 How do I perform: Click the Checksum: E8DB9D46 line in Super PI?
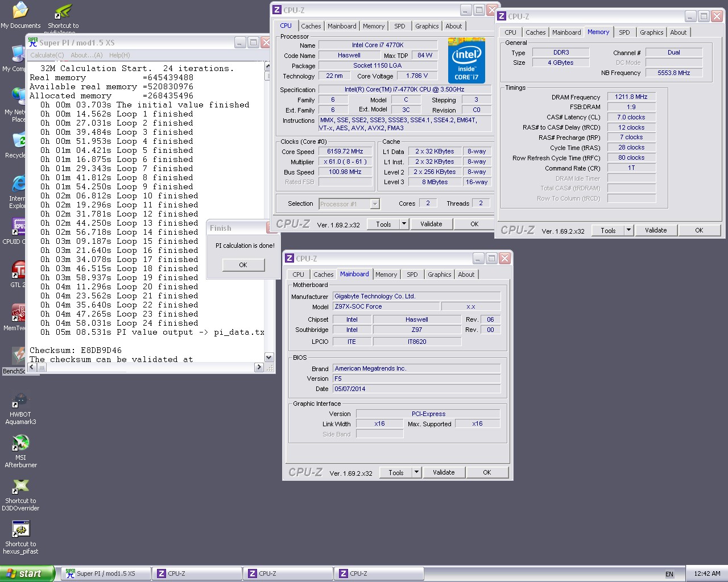tap(76, 351)
